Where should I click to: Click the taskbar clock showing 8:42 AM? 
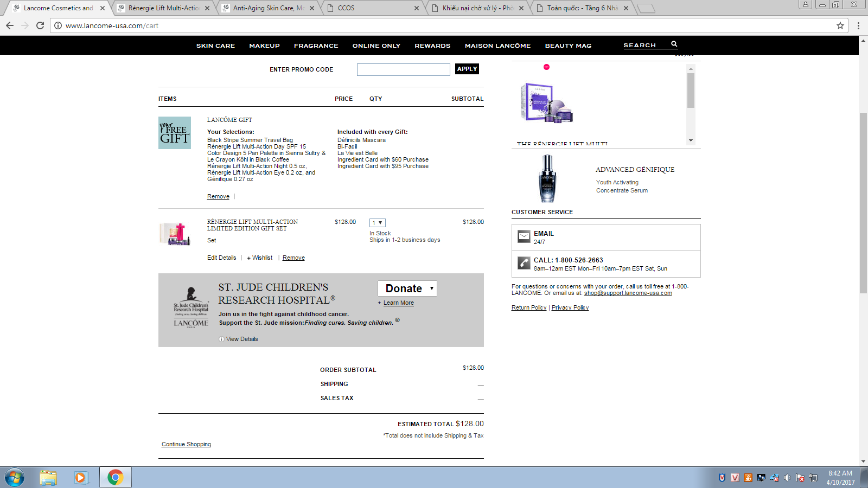coord(840,478)
